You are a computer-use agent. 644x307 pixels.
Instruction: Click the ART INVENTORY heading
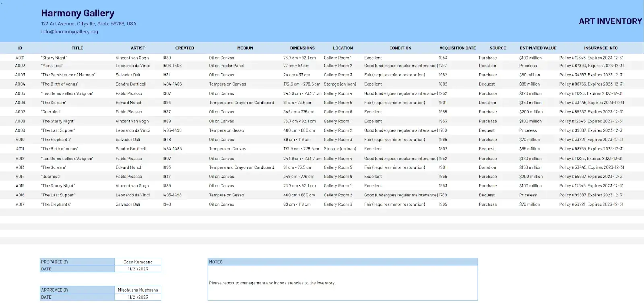point(610,21)
